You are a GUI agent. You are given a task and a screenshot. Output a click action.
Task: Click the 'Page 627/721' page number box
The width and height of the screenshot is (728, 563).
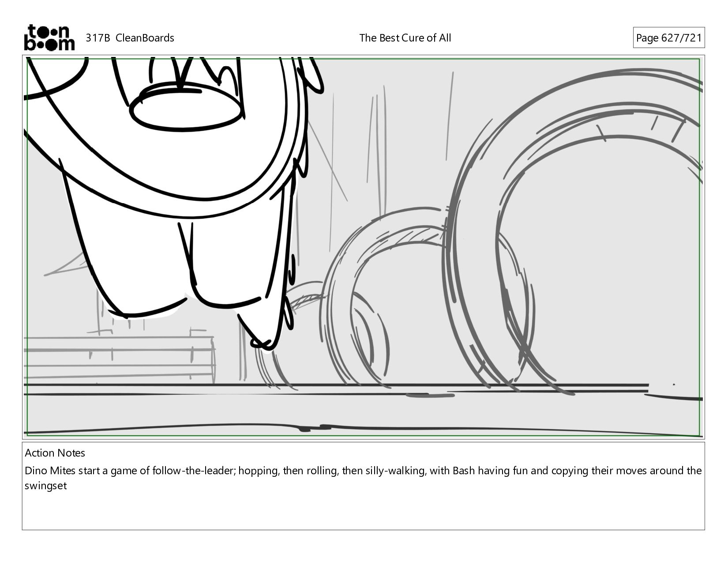pos(669,38)
